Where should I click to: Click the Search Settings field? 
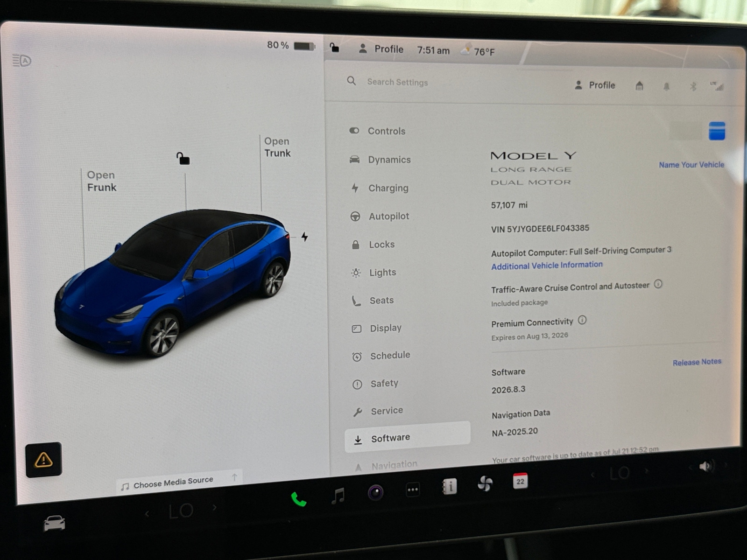coord(397,82)
